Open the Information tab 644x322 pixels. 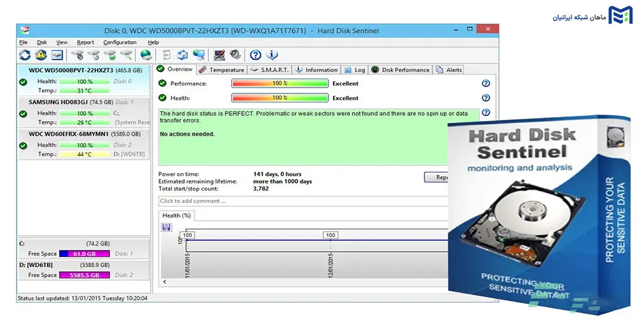[316, 70]
